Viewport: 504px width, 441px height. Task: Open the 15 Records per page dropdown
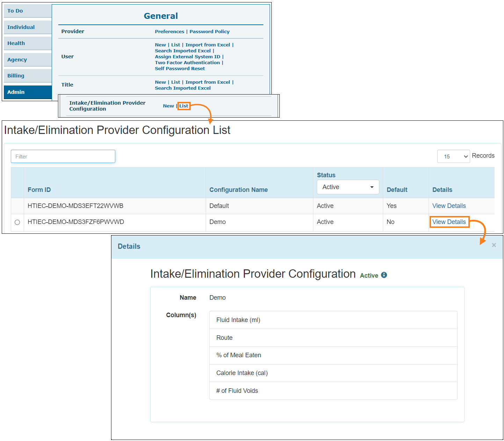pos(453,156)
